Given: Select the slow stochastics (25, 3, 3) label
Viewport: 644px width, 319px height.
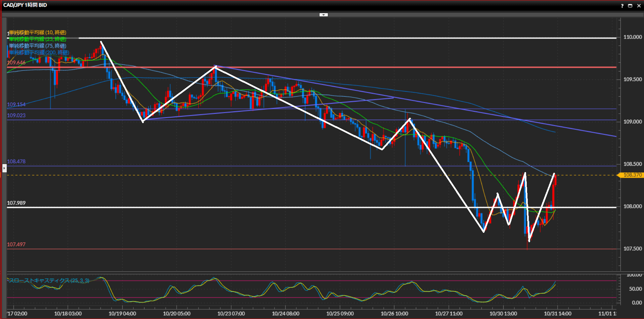Looking at the screenshot, I should click(49, 280).
